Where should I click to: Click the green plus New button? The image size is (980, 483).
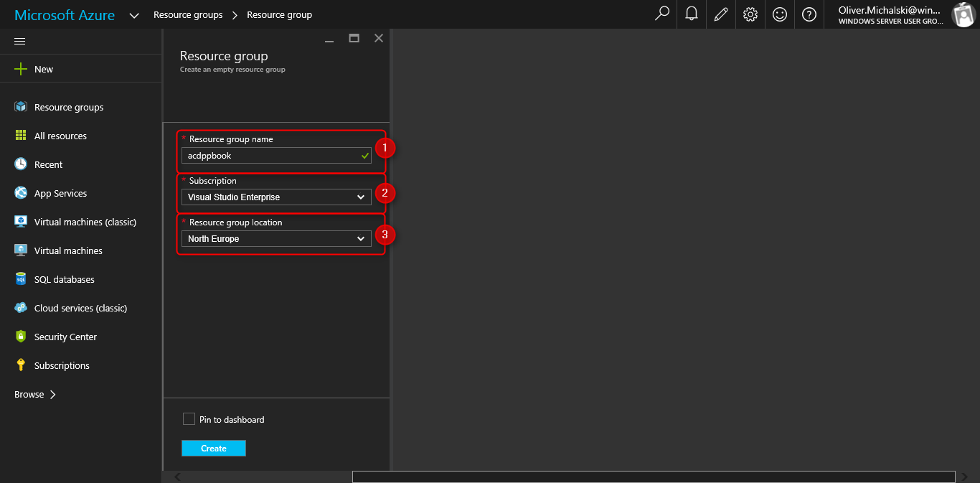pyautogui.click(x=34, y=69)
